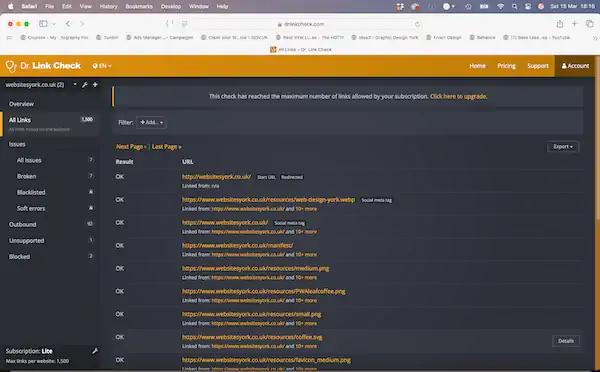600x372 pixels.
Task: Open the http://websitesyork.co.uk/ start URL link
Action: click(x=216, y=177)
